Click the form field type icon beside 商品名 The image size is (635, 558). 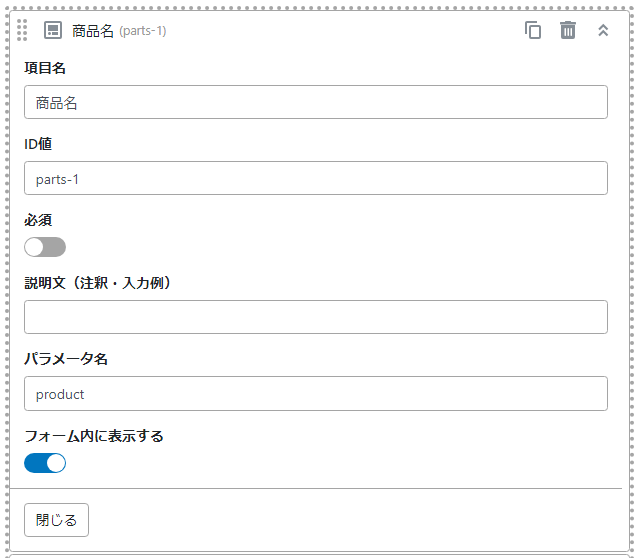point(53,30)
